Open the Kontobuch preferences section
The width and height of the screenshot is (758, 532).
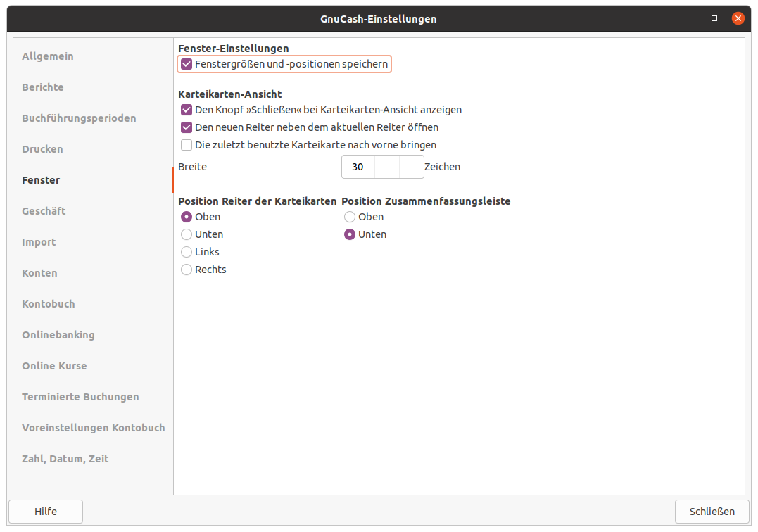coord(49,304)
